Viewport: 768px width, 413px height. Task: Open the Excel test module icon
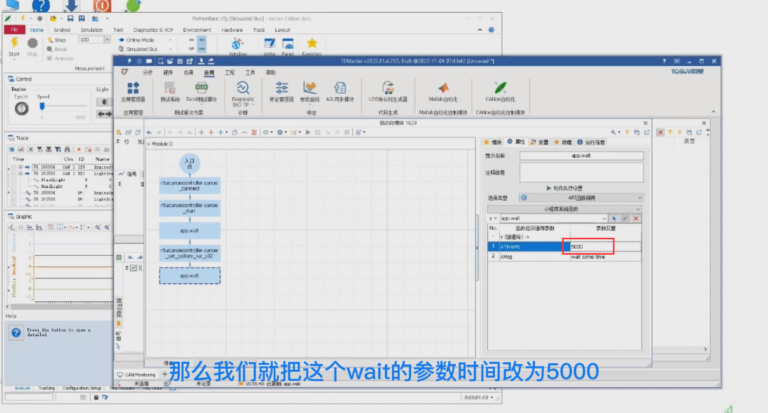(201, 88)
